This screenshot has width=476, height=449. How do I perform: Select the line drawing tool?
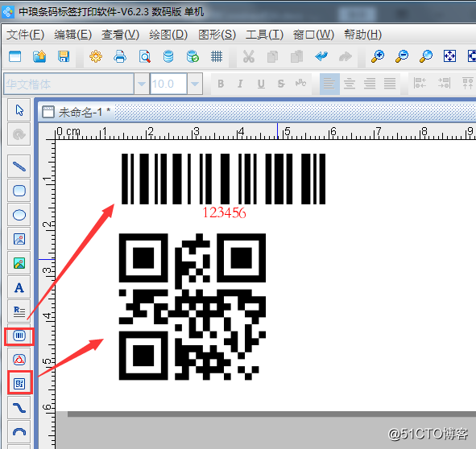pos(19,167)
